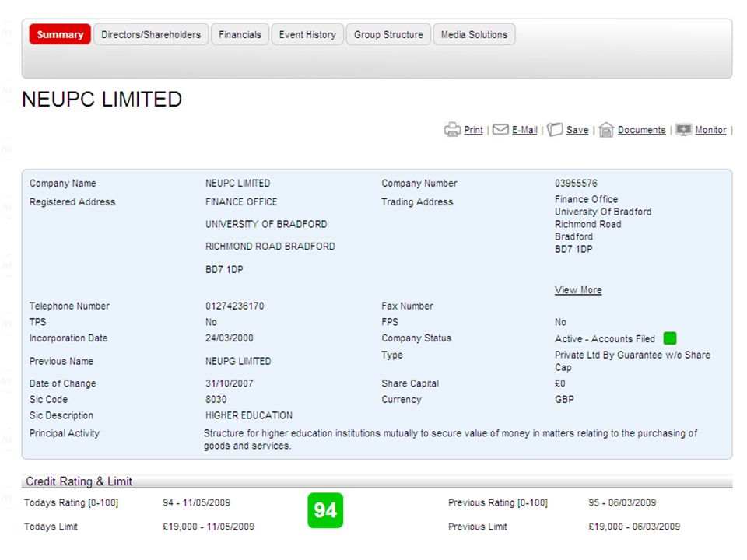
Task: Click currency value GBP
Action: pos(565,400)
